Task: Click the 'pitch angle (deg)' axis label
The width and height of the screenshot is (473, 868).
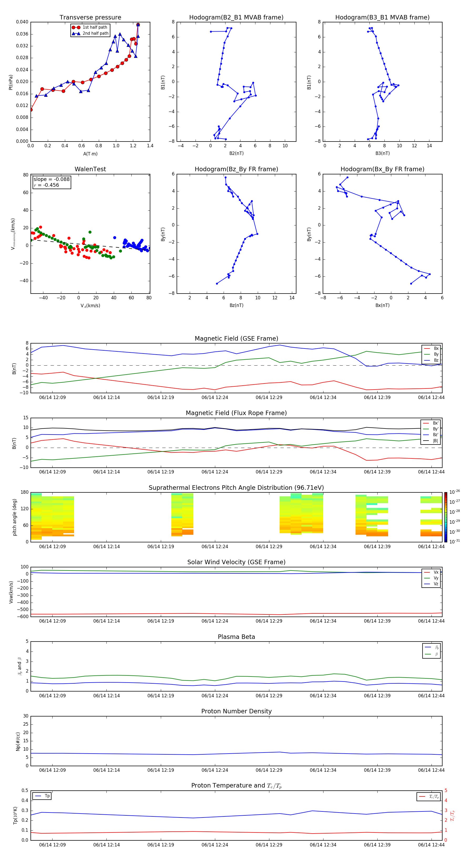Action: pos(14,517)
